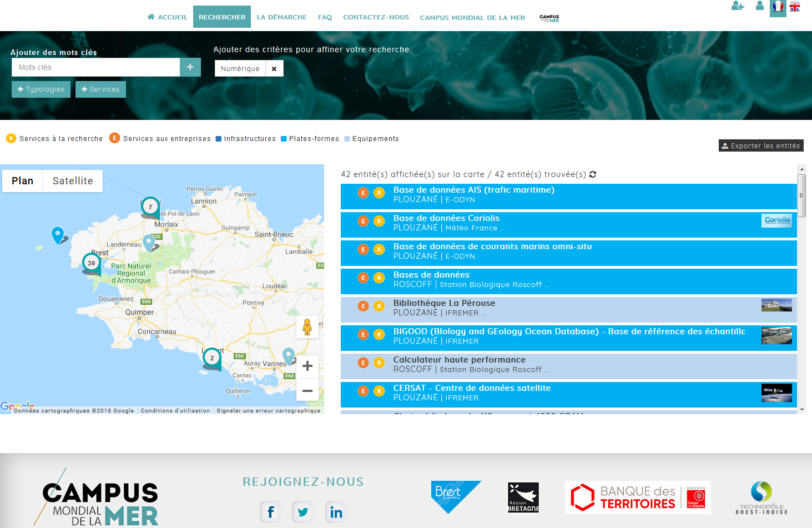Remove the Numérique criterion

pyautogui.click(x=274, y=69)
